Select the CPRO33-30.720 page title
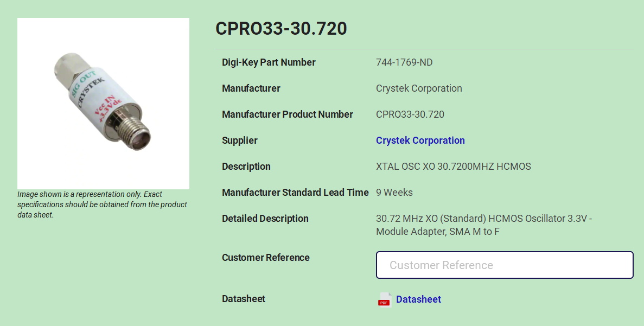This screenshot has width=644, height=326. [280, 29]
